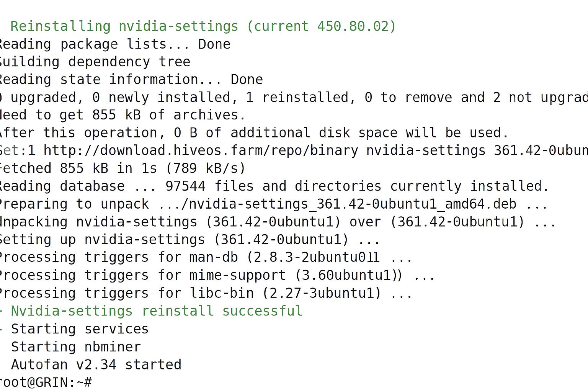
Task: Click the 'Nvidia-settings reinstall successful' message
Action: tap(157, 311)
